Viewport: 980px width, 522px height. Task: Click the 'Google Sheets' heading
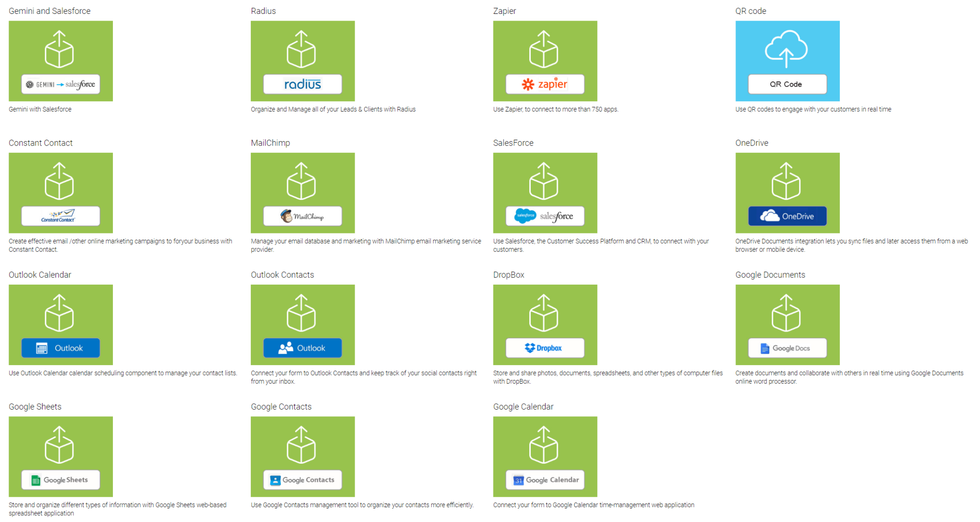35,407
